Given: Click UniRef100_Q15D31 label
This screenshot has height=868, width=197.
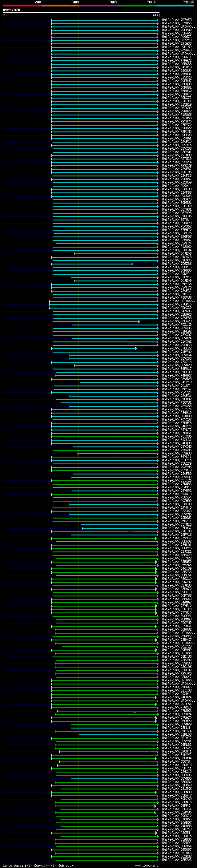Looking at the screenshot, I should pos(177,74).
